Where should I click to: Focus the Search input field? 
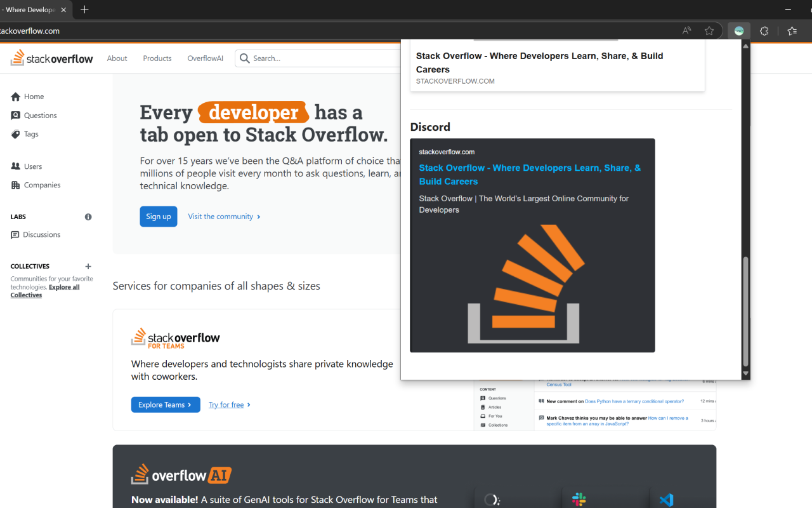(x=317, y=58)
